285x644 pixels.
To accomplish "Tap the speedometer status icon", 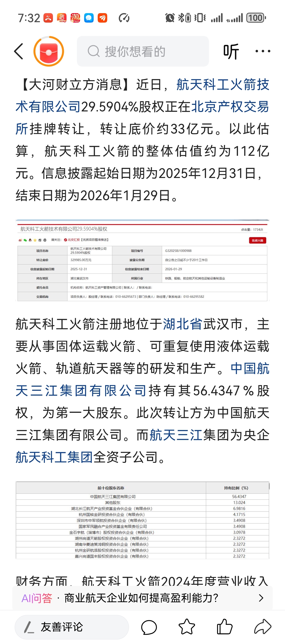I will [x=124, y=18].
